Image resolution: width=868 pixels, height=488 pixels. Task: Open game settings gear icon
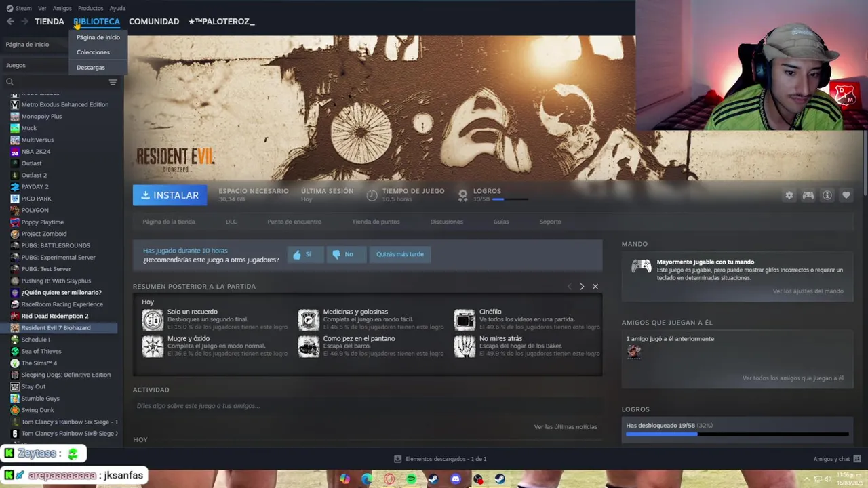click(x=789, y=195)
